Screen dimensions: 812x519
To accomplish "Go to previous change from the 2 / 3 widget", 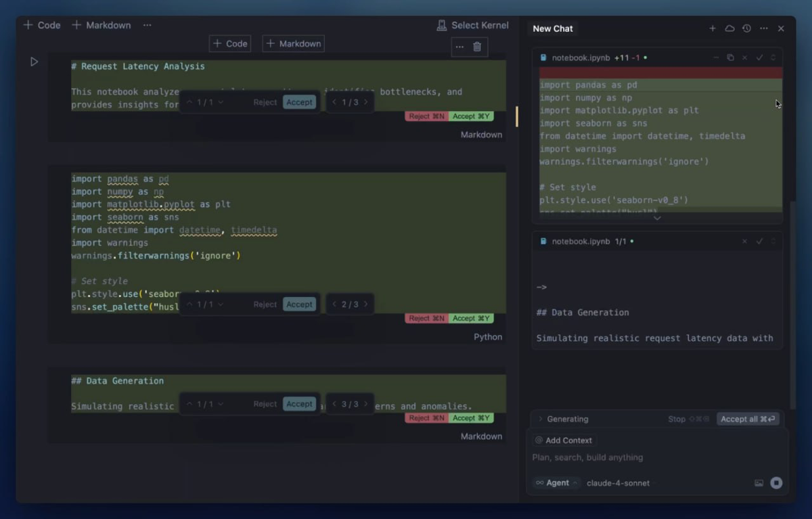I will pos(334,304).
